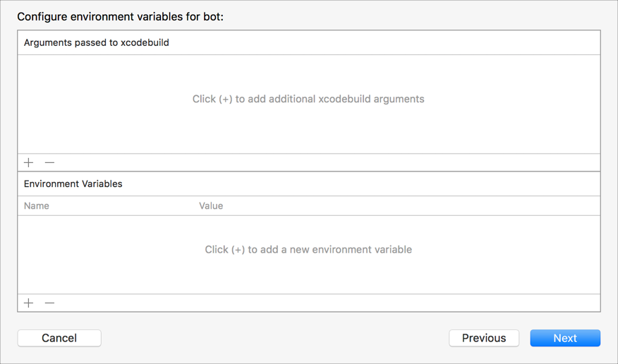The image size is (618, 364).
Task: Click empty space above the xcodebuild arguments placeholder
Action: point(308,71)
